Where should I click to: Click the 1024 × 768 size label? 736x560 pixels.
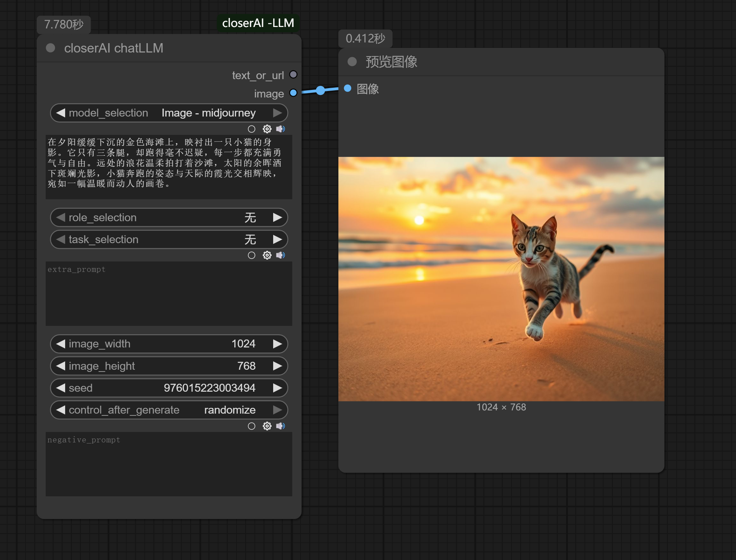pos(501,407)
